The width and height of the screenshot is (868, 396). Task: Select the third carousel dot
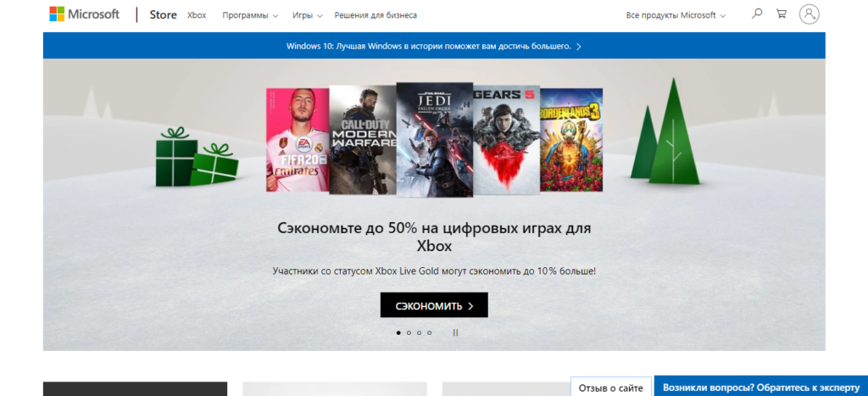tap(419, 333)
